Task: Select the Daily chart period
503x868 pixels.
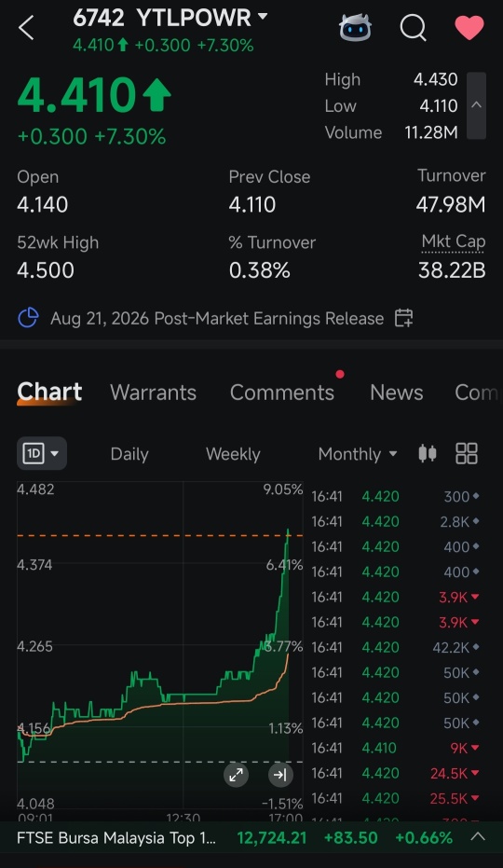Action: 129,454
